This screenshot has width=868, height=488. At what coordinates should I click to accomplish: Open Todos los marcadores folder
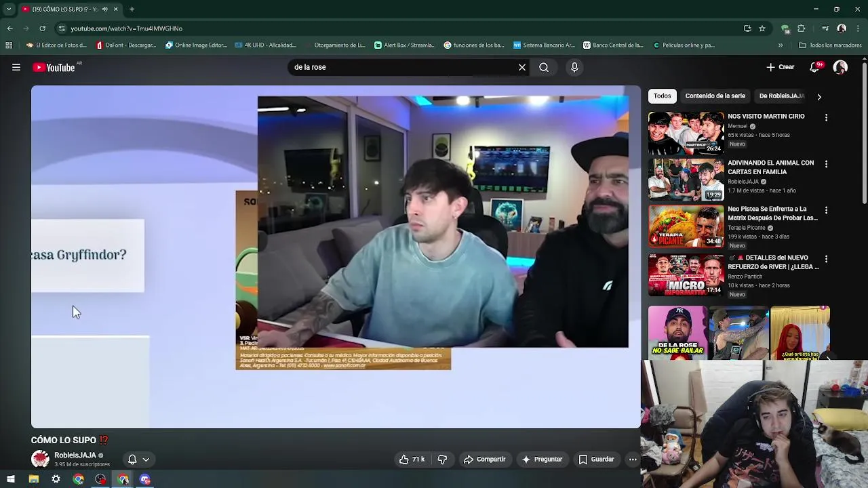[x=830, y=45]
